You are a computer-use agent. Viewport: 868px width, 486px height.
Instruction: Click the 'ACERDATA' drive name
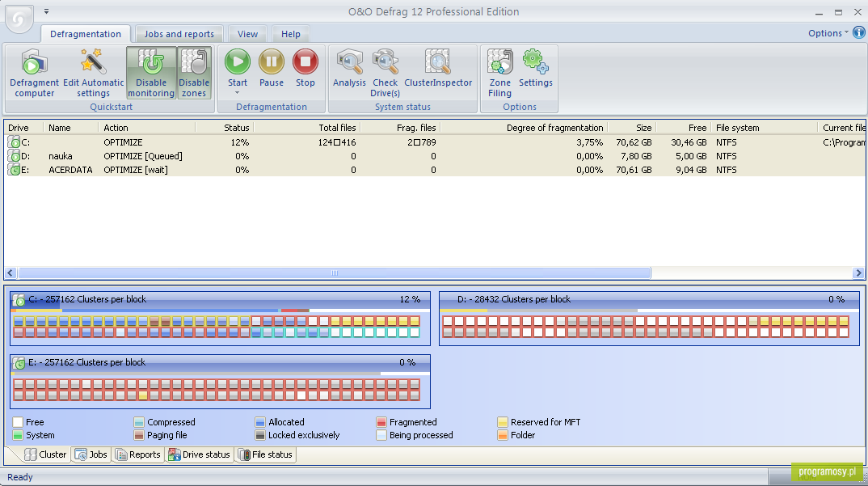pos(70,170)
